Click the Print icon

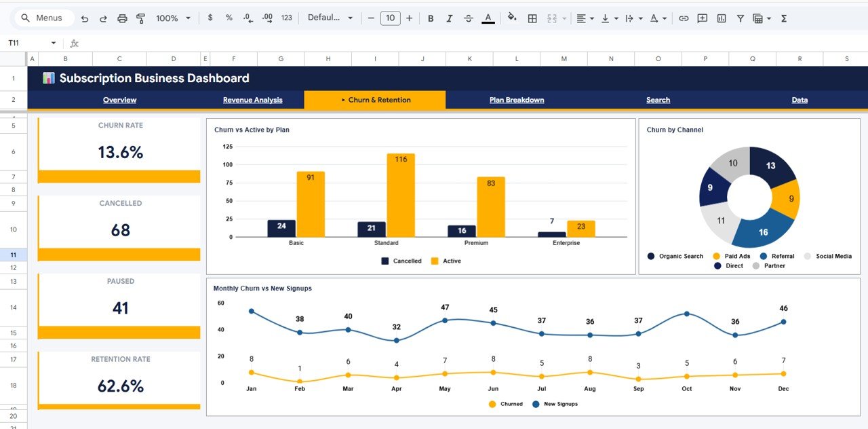coord(122,18)
